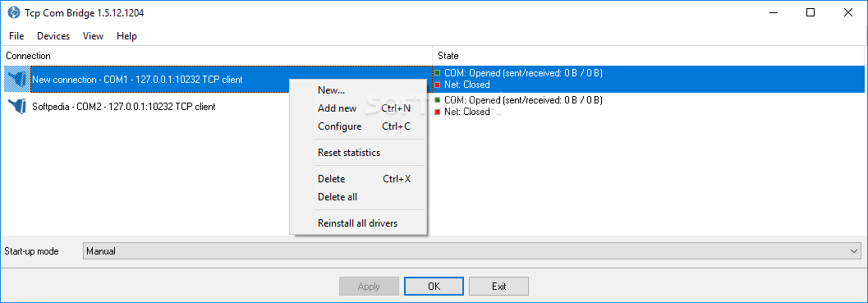Screen dimensions: 868x303
Task: Click the Softpedia COM2 connection icon
Action: [x=16, y=106]
